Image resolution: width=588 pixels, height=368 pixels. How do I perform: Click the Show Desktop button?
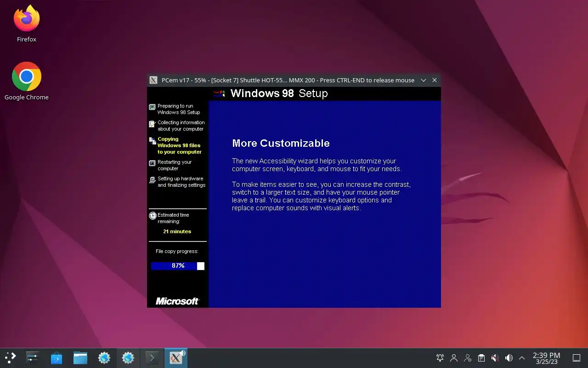pos(577,357)
